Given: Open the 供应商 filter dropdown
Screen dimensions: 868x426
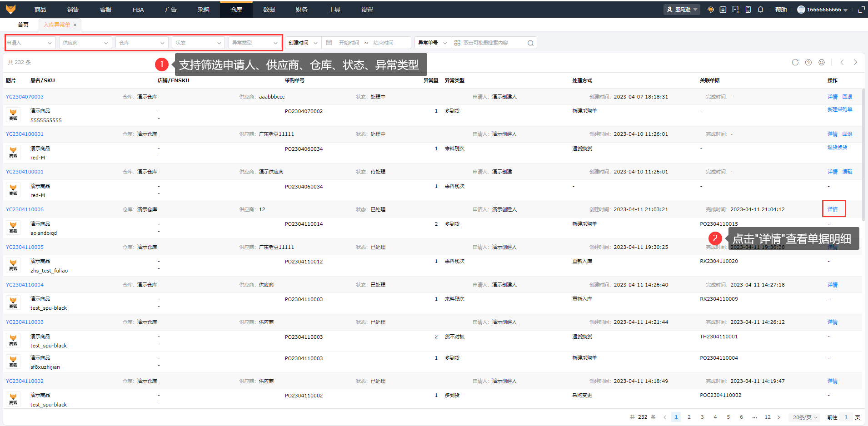Looking at the screenshot, I should [86, 43].
